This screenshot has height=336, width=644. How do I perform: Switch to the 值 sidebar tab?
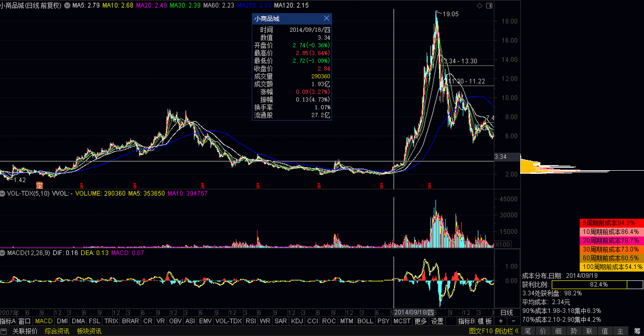pos(605,331)
